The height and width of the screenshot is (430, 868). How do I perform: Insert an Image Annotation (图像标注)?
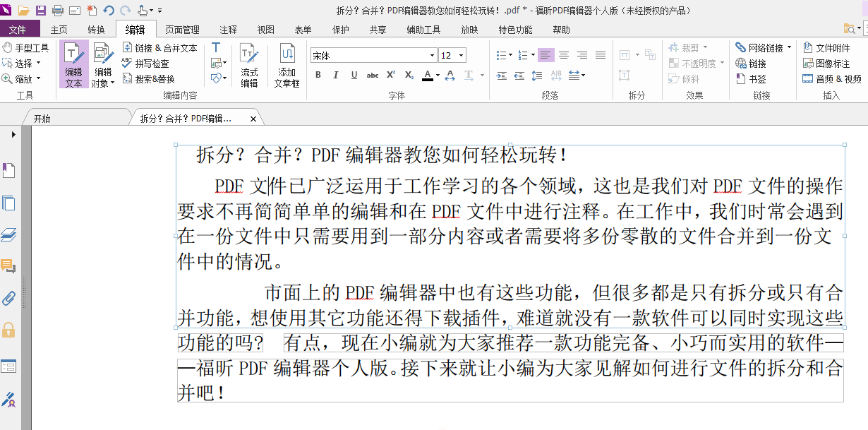[x=826, y=64]
